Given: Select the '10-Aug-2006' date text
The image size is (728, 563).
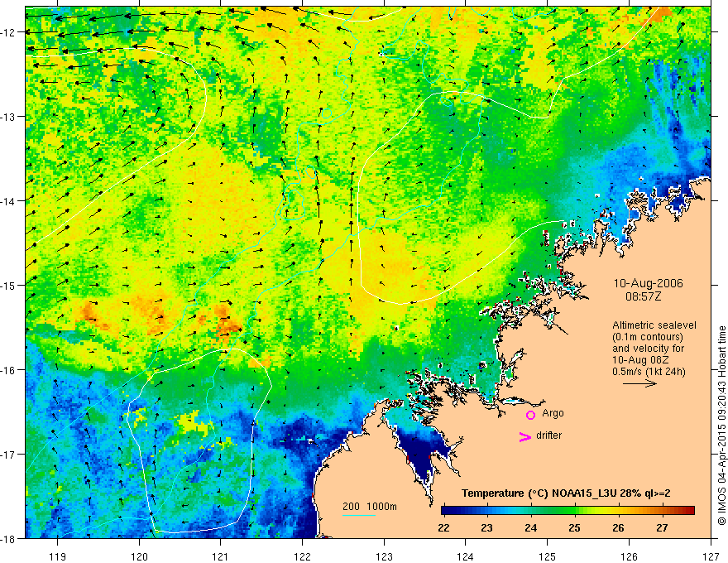Looking at the screenshot, I should 648,283.
